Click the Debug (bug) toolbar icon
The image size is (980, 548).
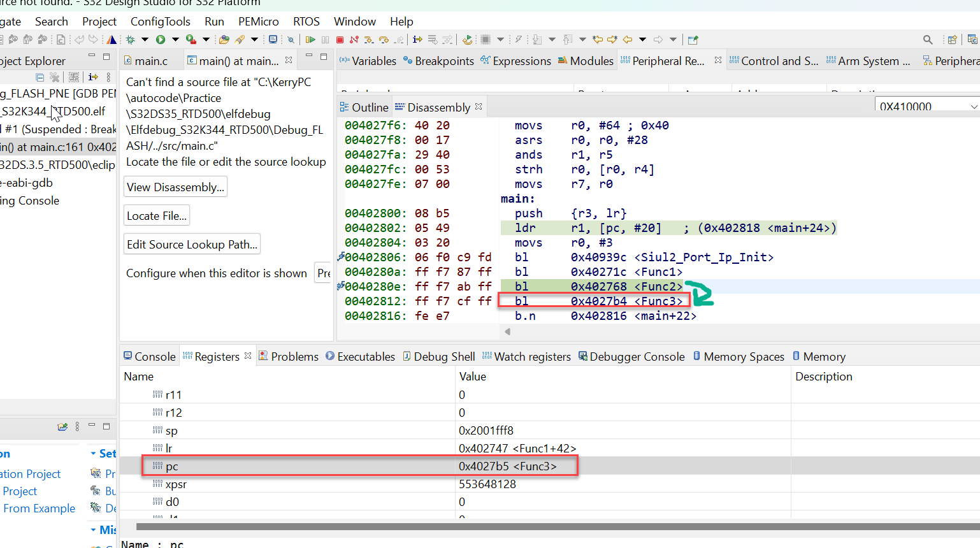pos(131,39)
